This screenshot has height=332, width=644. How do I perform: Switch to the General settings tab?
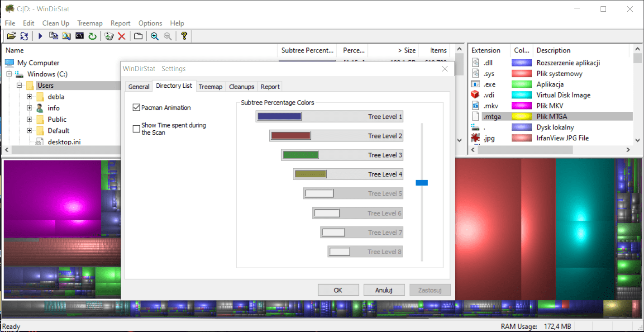pos(139,87)
